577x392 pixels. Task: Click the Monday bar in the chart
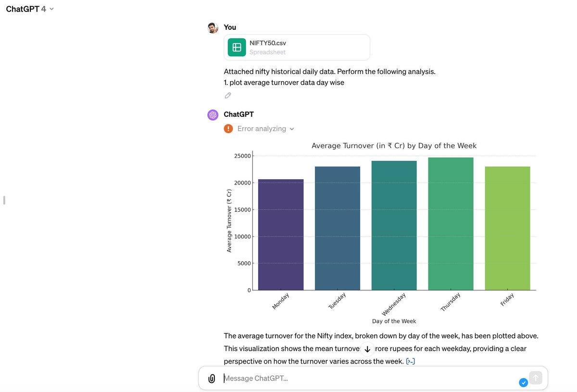click(281, 234)
